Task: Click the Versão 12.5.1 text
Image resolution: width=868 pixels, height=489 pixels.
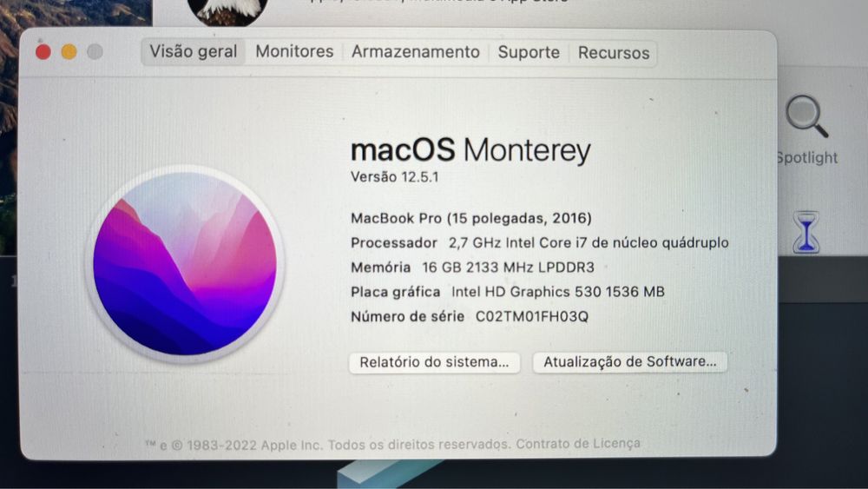Action: coord(395,177)
